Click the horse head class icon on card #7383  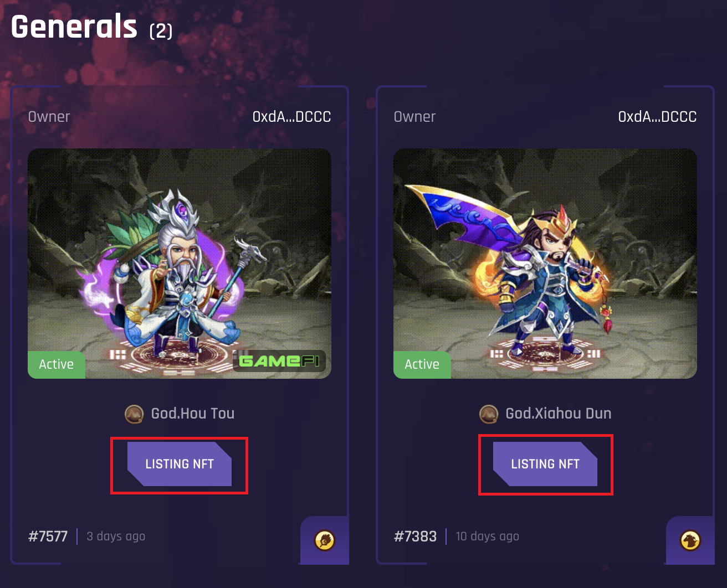point(690,540)
